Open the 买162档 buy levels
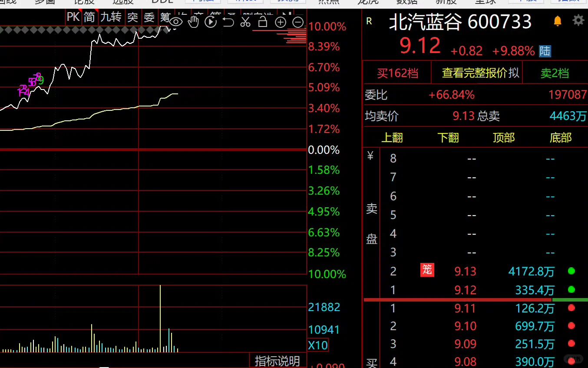The height and width of the screenshot is (368, 588). click(397, 73)
